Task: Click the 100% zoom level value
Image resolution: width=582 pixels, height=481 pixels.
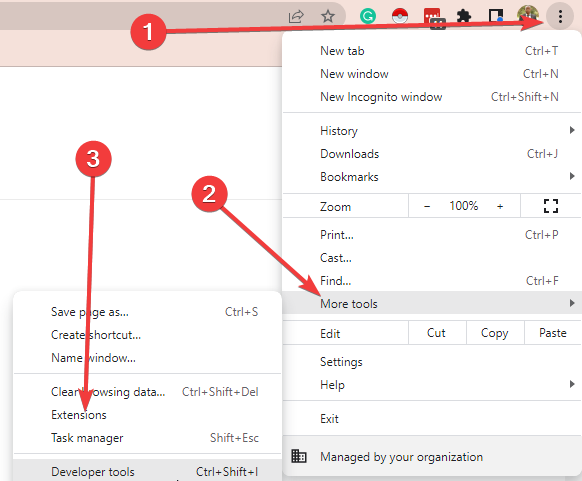Action: (464, 206)
